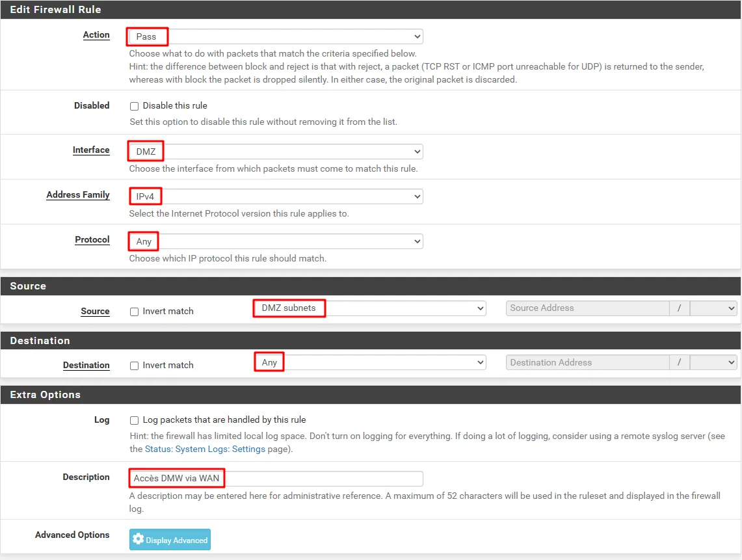Check the Disable this rule checkbox
This screenshot has width=742, height=560.
tap(135, 106)
